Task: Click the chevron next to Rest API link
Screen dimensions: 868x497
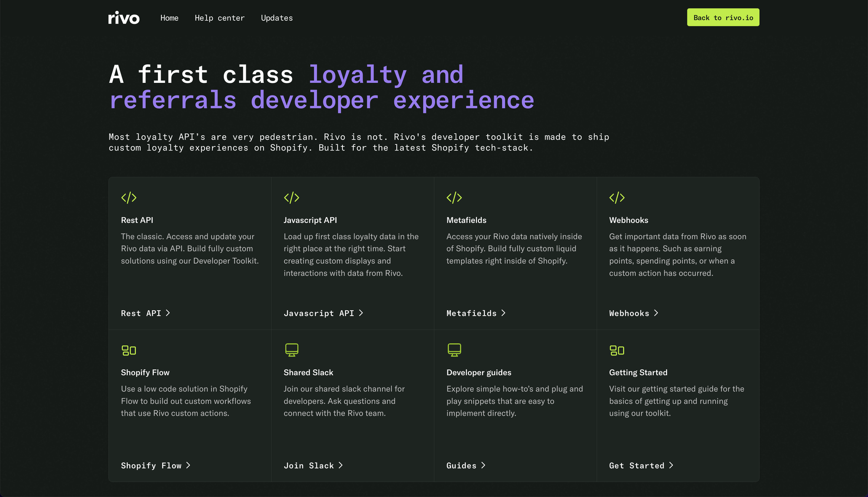Action: pos(168,313)
